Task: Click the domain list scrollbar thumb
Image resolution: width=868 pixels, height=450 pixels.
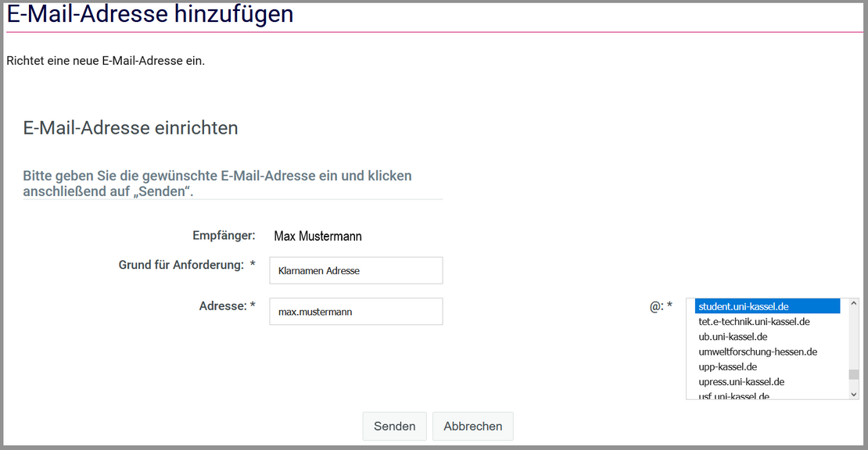Action: (854, 374)
